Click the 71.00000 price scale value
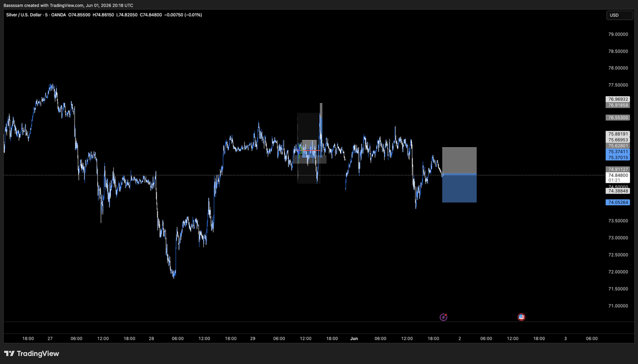Viewport: 638px width, 364px height. pos(618,306)
